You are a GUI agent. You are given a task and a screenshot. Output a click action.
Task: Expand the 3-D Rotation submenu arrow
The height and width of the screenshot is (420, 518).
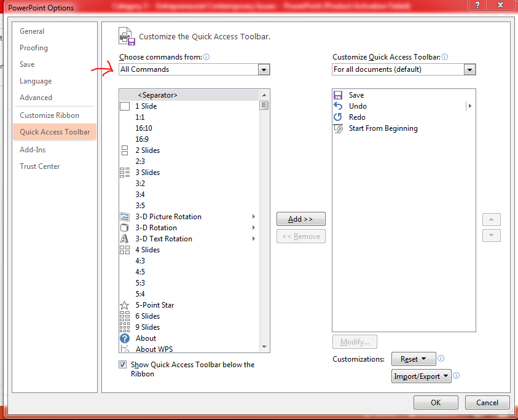[x=254, y=227]
